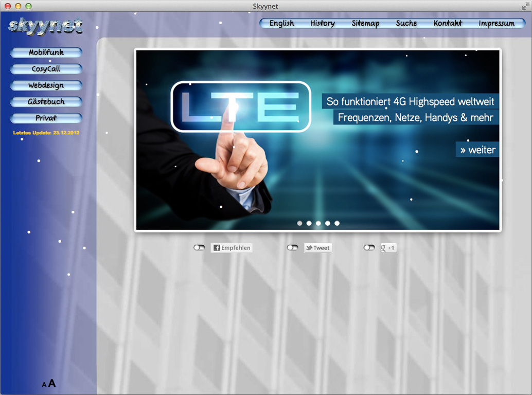Screen dimensions: 532x395
Task: Open the Mobilfunk sidebar menu
Action: pos(46,52)
